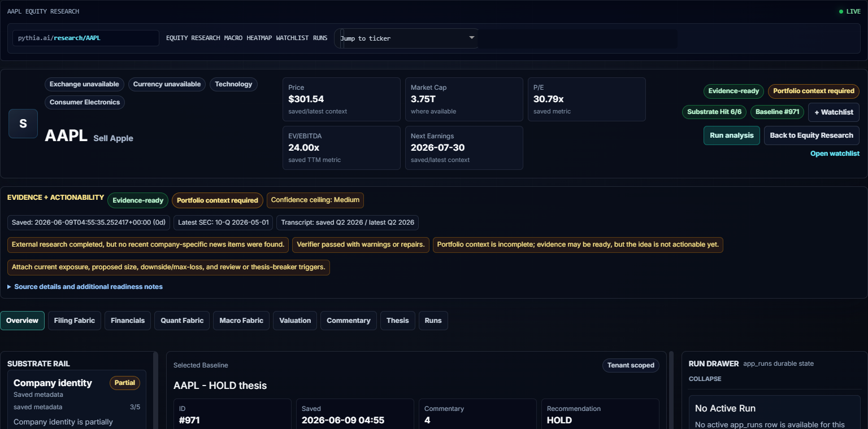Click the AAPL - HOLD thesis heading
This screenshot has width=868, height=429.
pos(220,386)
